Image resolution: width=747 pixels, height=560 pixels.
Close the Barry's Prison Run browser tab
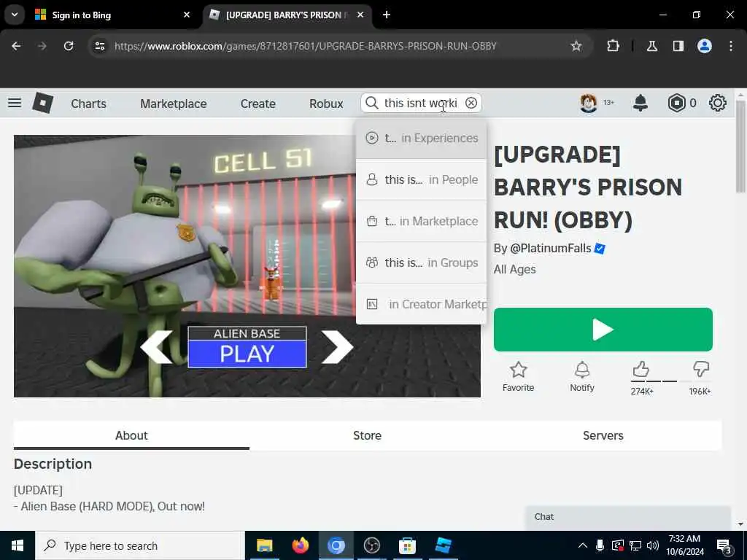point(360,15)
